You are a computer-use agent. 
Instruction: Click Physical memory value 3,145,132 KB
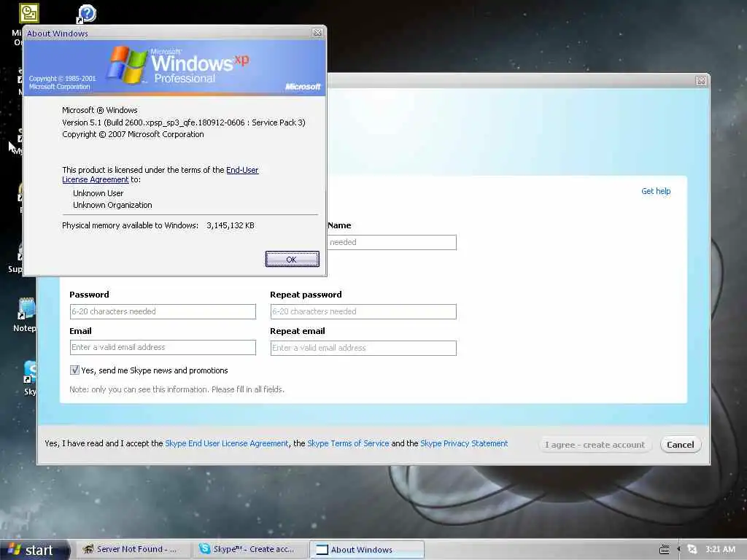point(230,225)
